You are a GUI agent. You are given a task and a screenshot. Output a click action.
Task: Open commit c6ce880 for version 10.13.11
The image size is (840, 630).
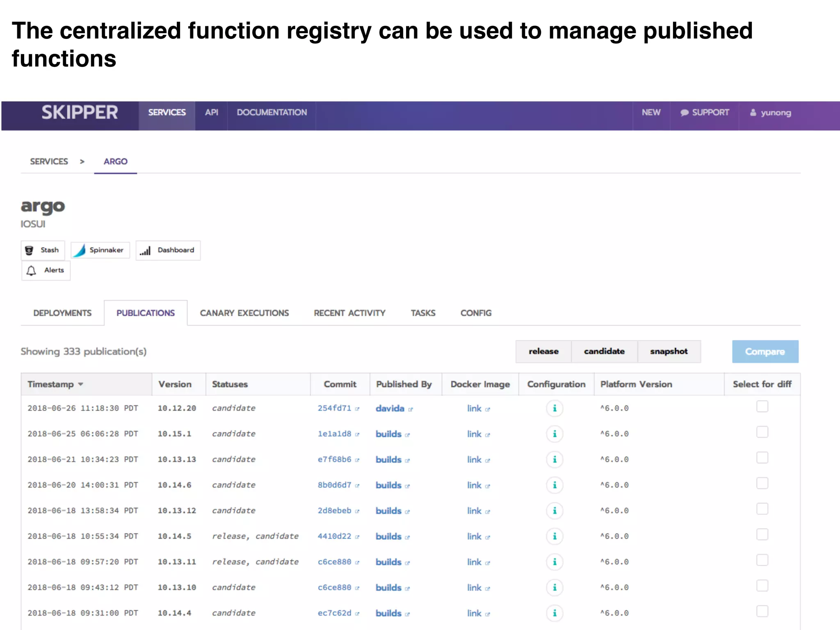(x=334, y=562)
